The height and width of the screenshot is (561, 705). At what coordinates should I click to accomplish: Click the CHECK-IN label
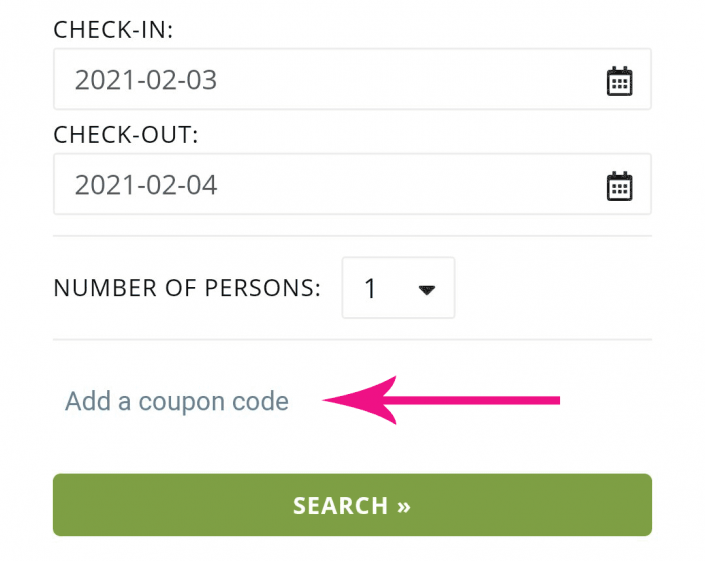[113, 30]
